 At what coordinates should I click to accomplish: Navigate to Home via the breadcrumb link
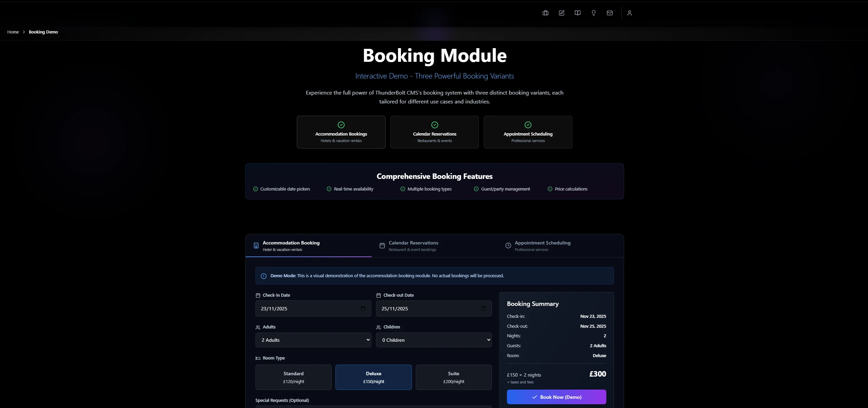pyautogui.click(x=13, y=31)
